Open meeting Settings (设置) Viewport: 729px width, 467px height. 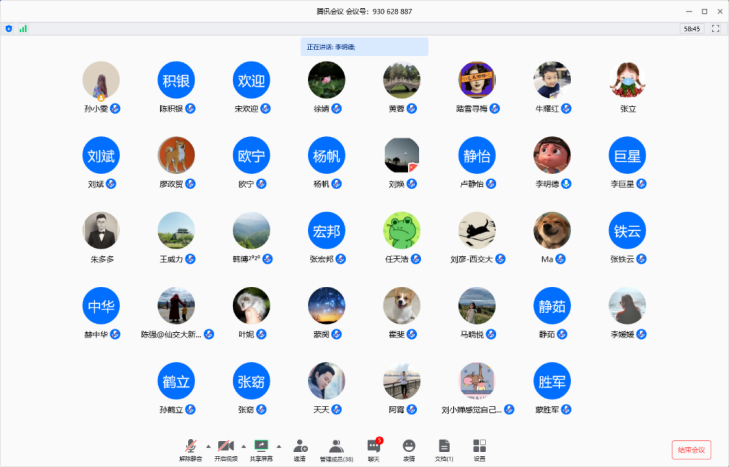tap(479, 446)
